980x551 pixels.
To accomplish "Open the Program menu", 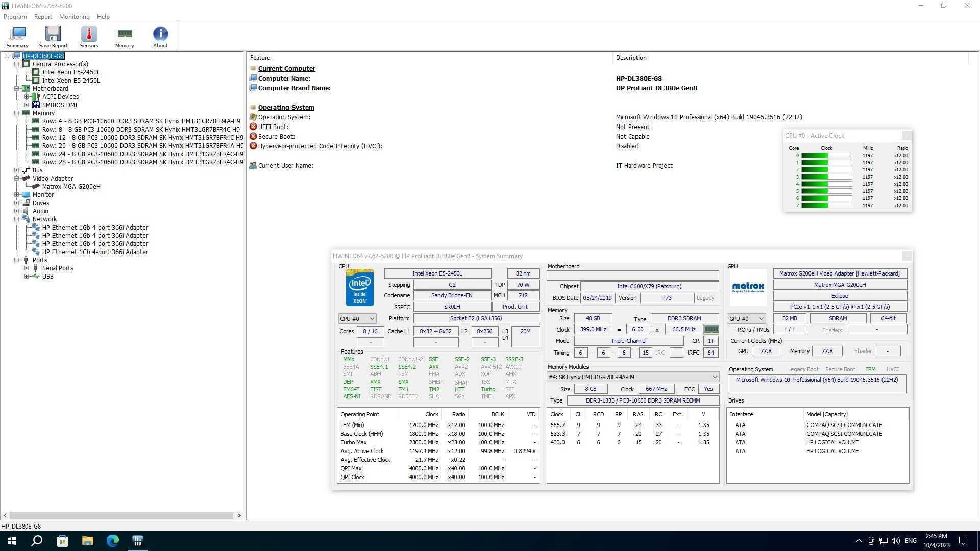I will pos(15,17).
